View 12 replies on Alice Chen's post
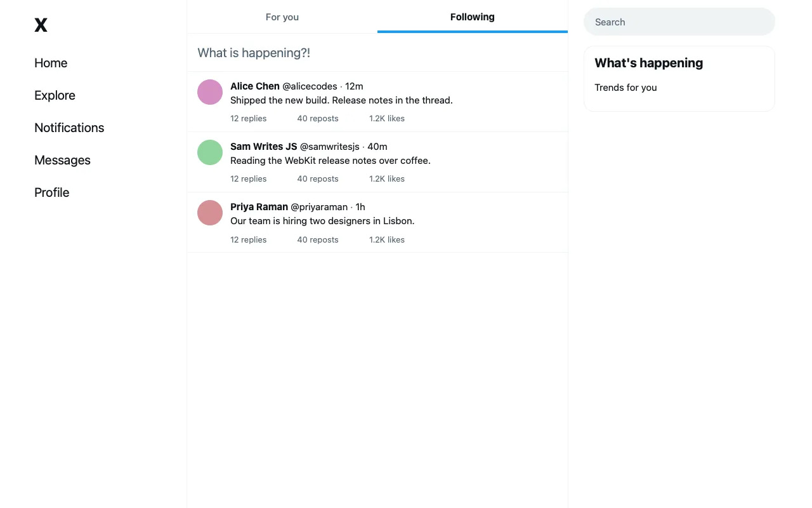 click(x=248, y=119)
